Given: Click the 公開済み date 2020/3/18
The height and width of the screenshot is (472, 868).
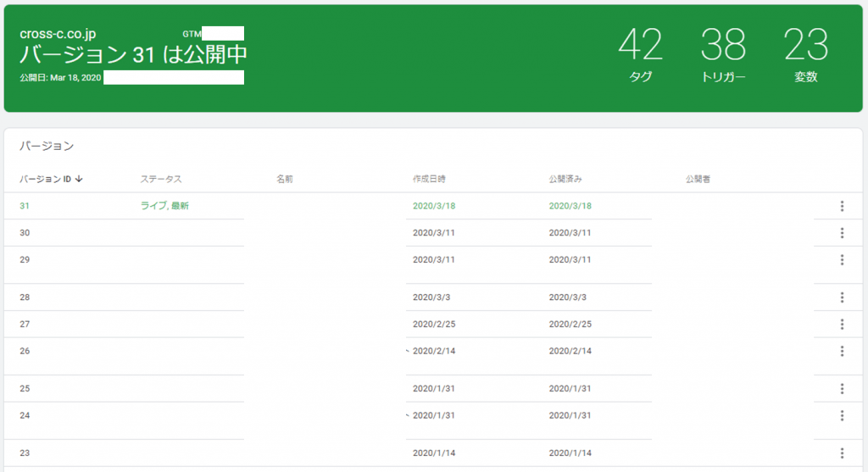Looking at the screenshot, I should pyautogui.click(x=570, y=206).
